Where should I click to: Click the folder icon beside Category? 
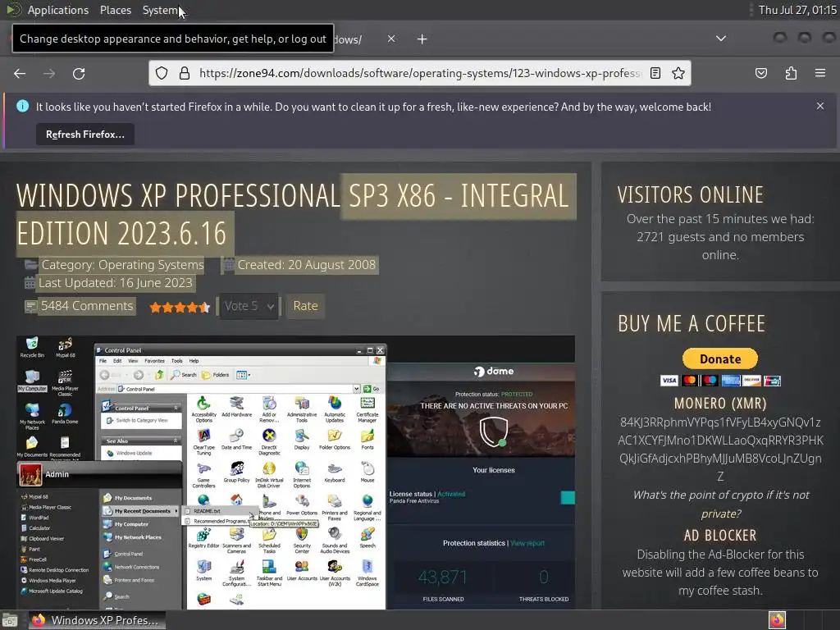(31, 265)
